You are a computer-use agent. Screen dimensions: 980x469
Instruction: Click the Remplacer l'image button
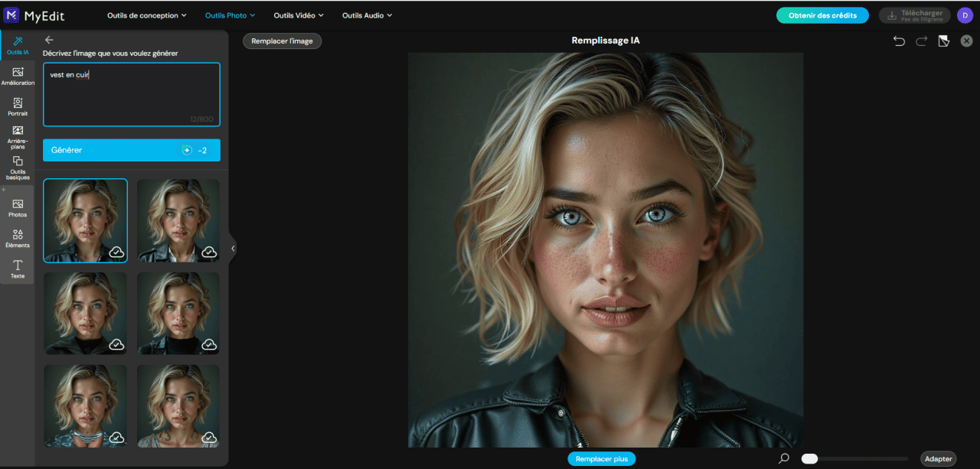click(x=283, y=41)
